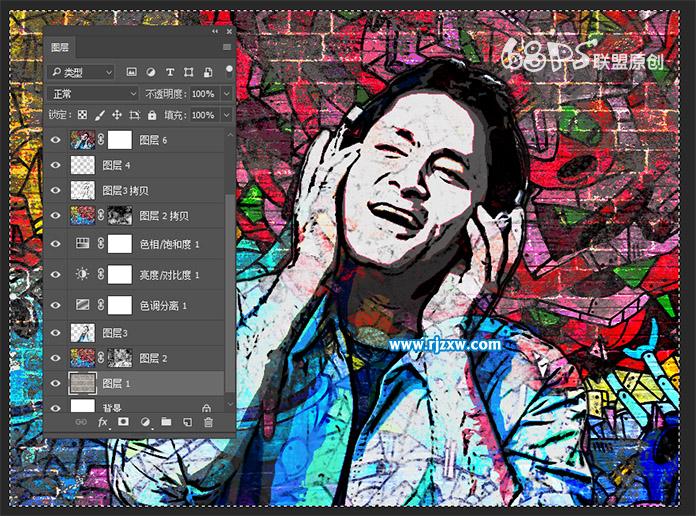Viewport: 696px width, 516px height.
Task: Click fill 100% value field
Action: (203, 115)
